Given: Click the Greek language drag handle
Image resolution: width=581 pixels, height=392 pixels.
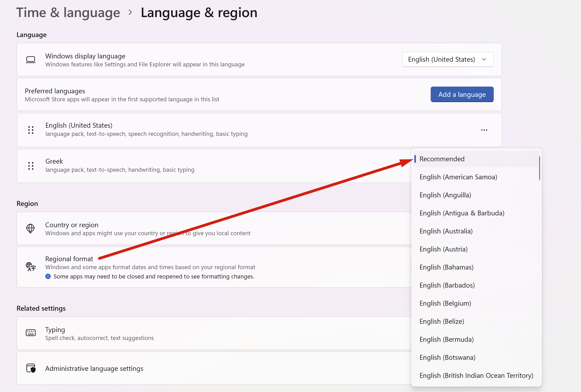Looking at the screenshot, I should point(31,166).
